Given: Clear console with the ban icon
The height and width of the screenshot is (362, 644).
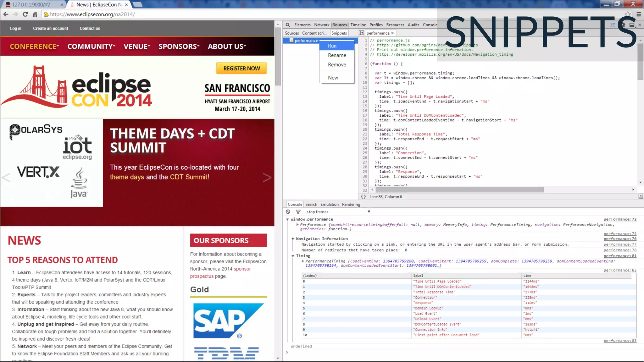Looking at the screenshot, I should [288, 212].
